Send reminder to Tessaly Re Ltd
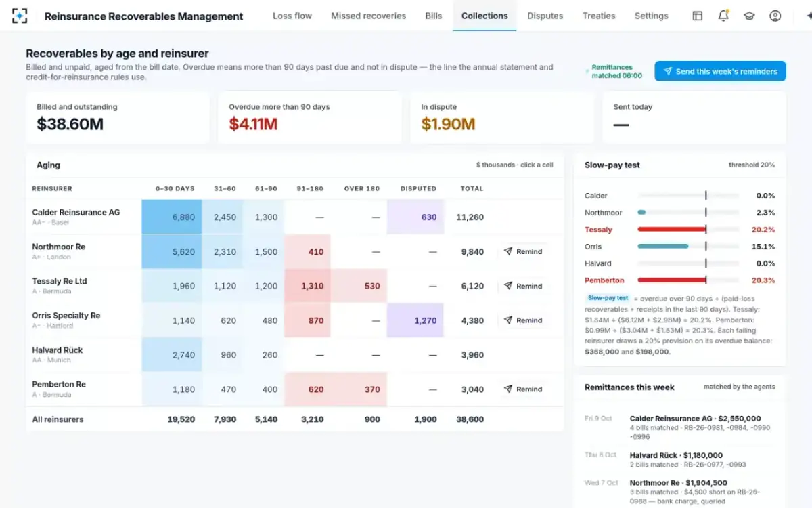 pos(523,286)
